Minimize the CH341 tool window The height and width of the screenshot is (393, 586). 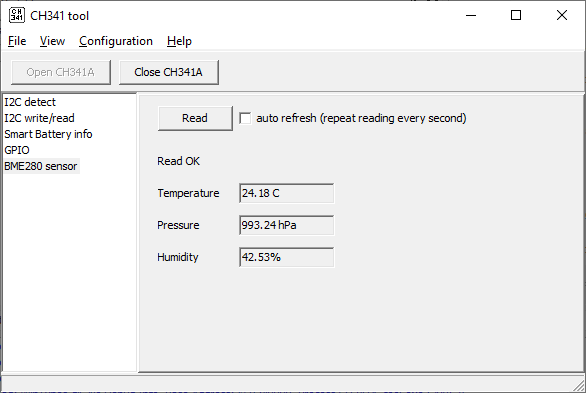click(x=471, y=15)
